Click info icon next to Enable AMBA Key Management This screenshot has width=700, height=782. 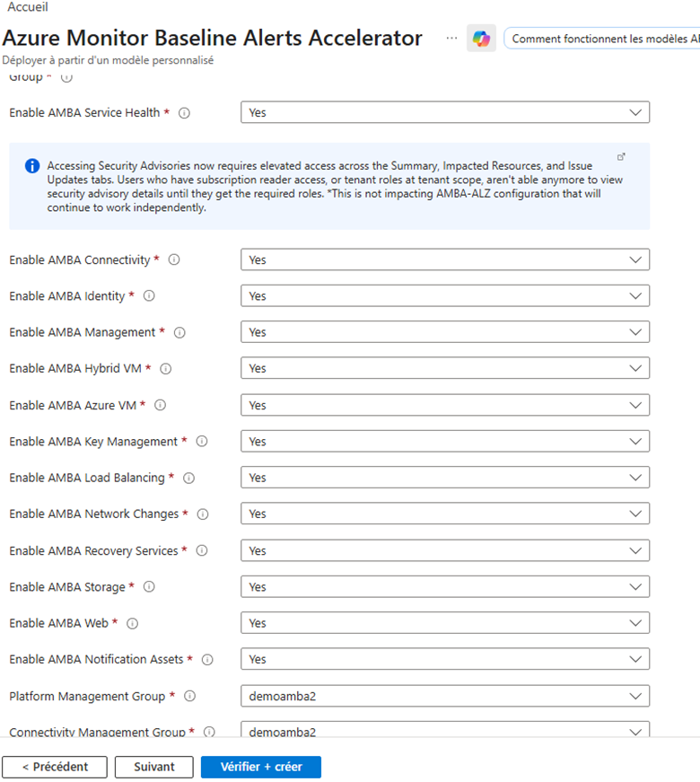click(202, 442)
